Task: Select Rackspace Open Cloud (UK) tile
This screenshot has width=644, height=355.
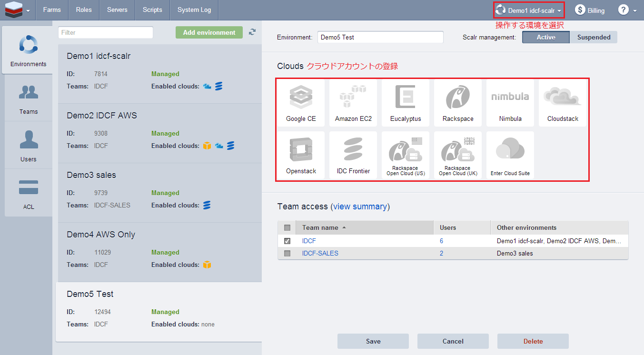Action: pos(458,155)
